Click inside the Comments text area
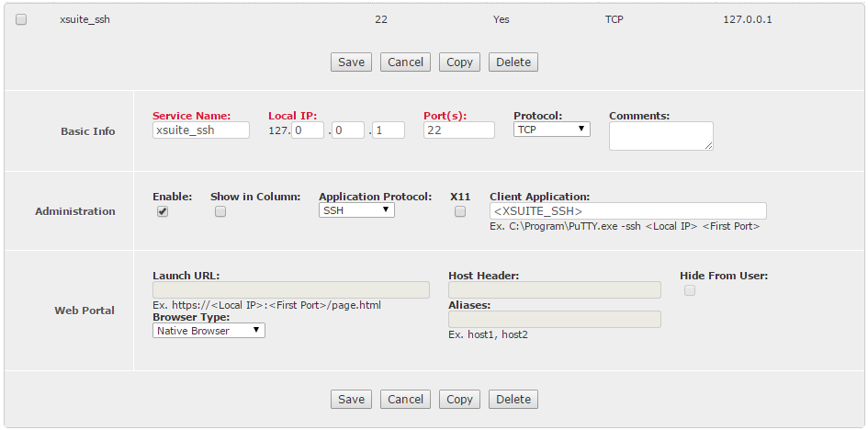The height and width of the screenshot is (430, 868). tap(661, 136)
